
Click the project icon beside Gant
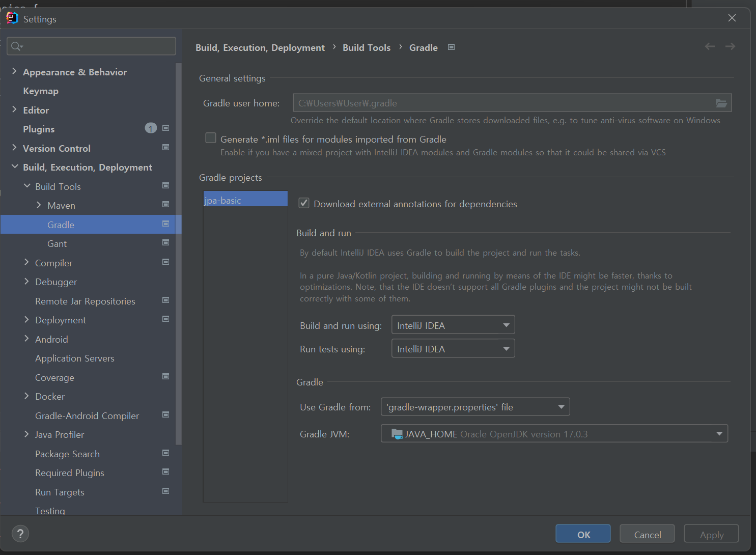pos(165,242)
